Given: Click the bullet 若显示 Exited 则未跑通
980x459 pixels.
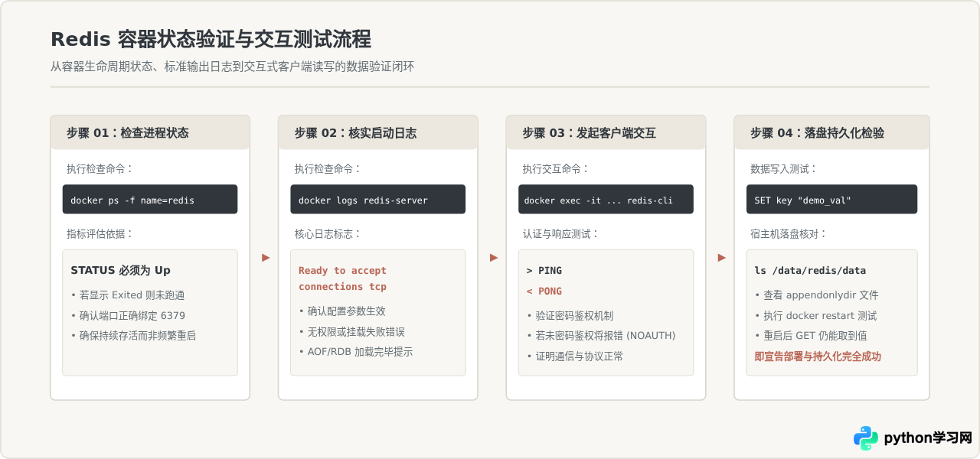Looking at the screenshot, I should pos(128,295).
